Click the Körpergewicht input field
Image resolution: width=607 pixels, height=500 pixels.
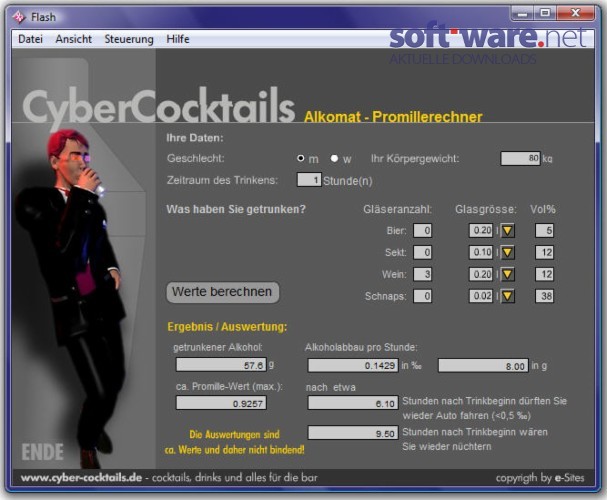pyautogui.click(x=520, y=158)
